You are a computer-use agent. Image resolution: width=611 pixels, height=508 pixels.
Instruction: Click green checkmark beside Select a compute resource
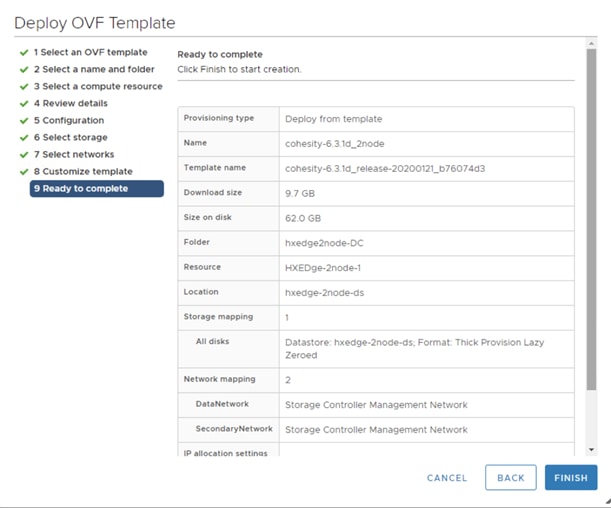pyautogui.click(x=24, y=86)
